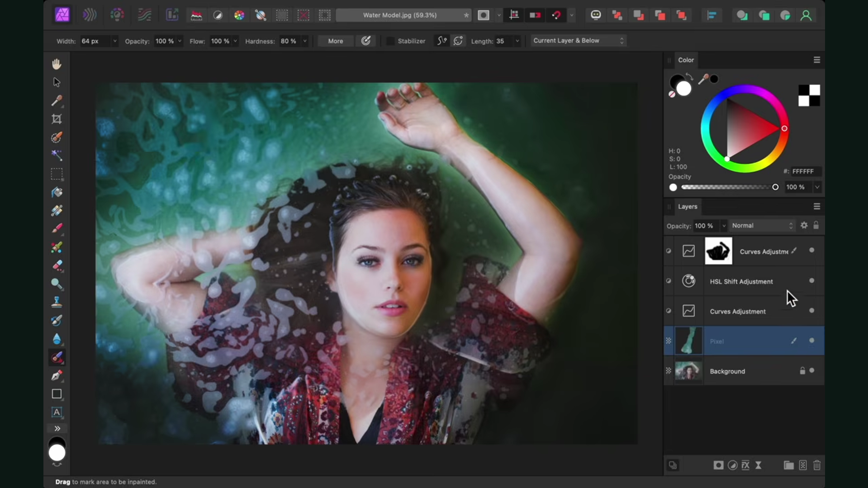This screenshot has width=868, height=488.
Task: Switch to the Develop Persona
Action: click(x=117, y=15)
